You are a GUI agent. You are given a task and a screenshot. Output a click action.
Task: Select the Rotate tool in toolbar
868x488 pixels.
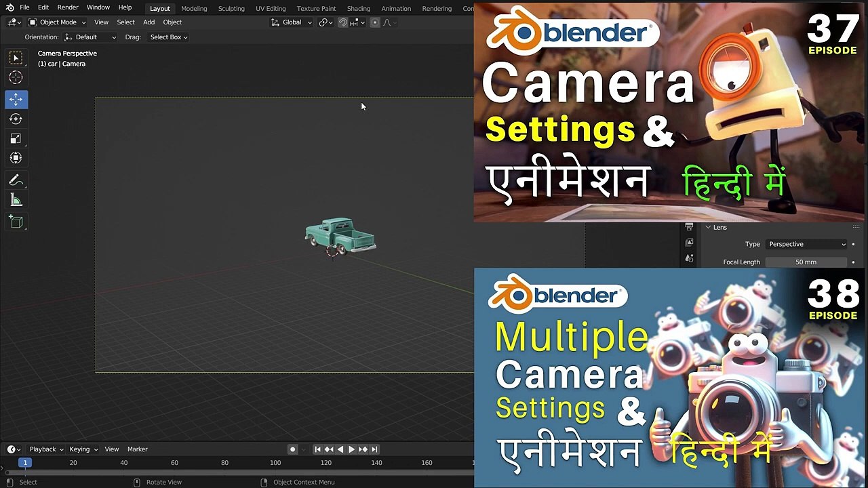click(x=16, y=119)
